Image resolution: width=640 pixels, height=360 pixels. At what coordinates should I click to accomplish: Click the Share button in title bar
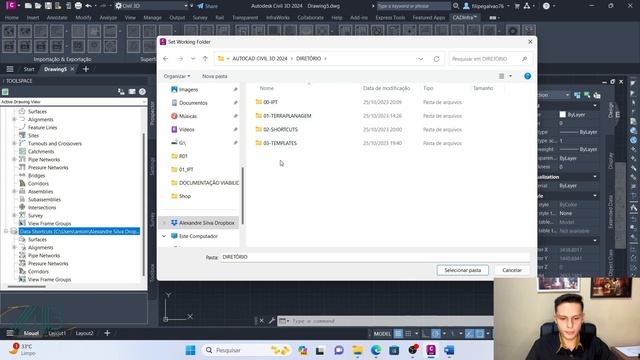[x=207, y=6]
